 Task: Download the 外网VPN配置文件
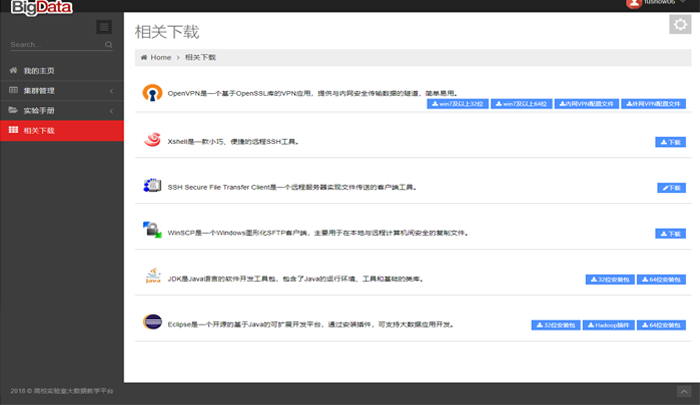653,103
